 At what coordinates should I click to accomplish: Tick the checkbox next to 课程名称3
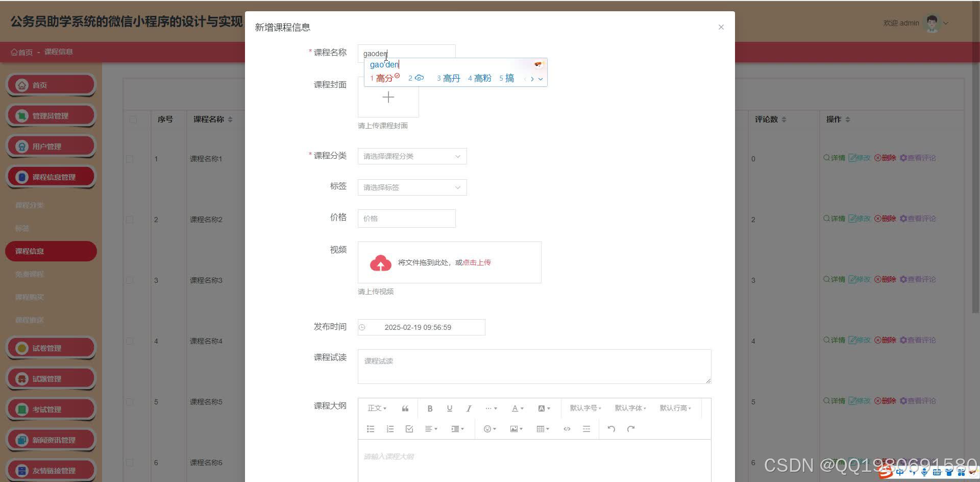tap(130, 279)
